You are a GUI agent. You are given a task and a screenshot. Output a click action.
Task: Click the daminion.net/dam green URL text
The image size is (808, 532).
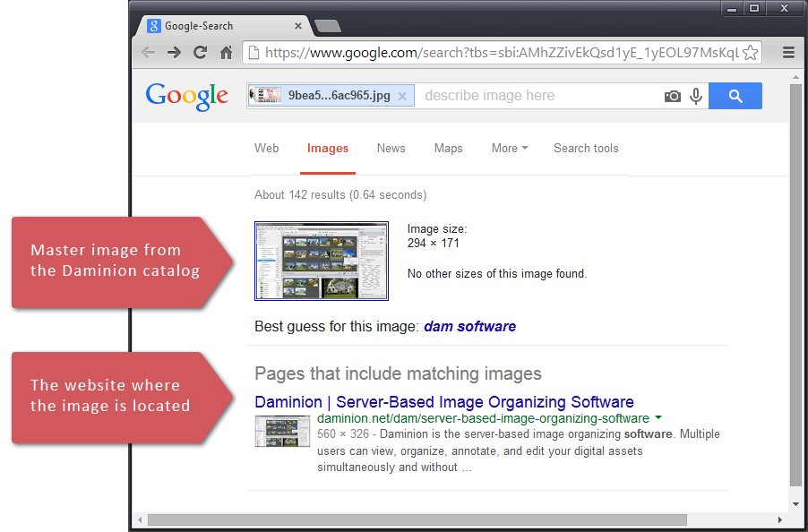(483, 418)
